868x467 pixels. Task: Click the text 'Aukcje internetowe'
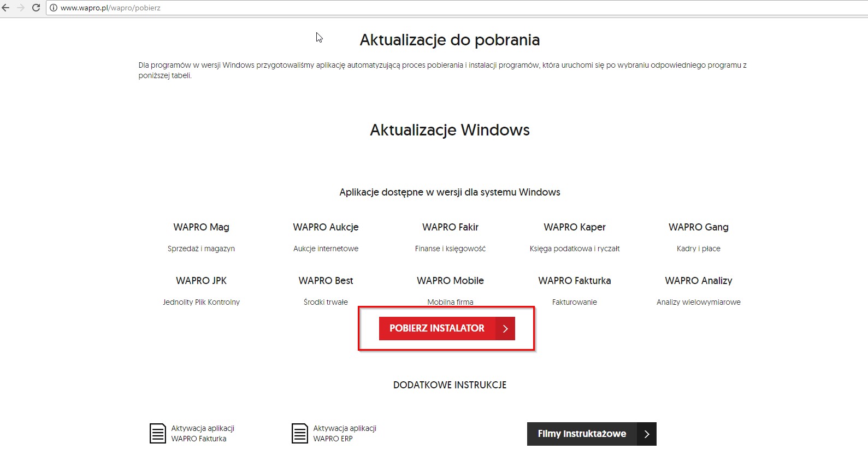(x=326, y=249)
